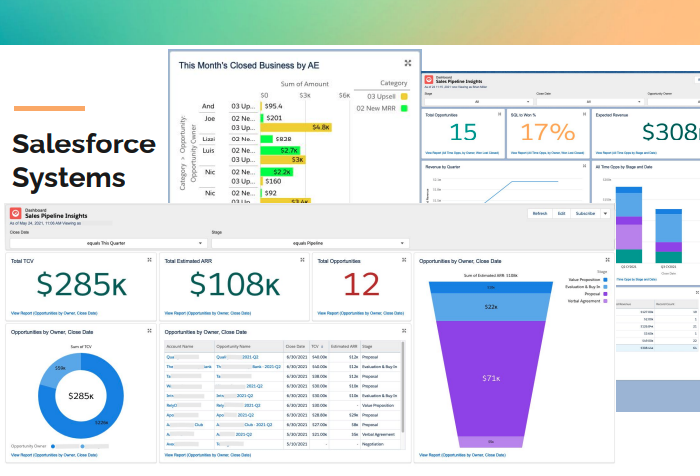Screen dimensions: 700x476
Task: Expand the red 12 Total Opportunities tile
Action: [404, 260]
